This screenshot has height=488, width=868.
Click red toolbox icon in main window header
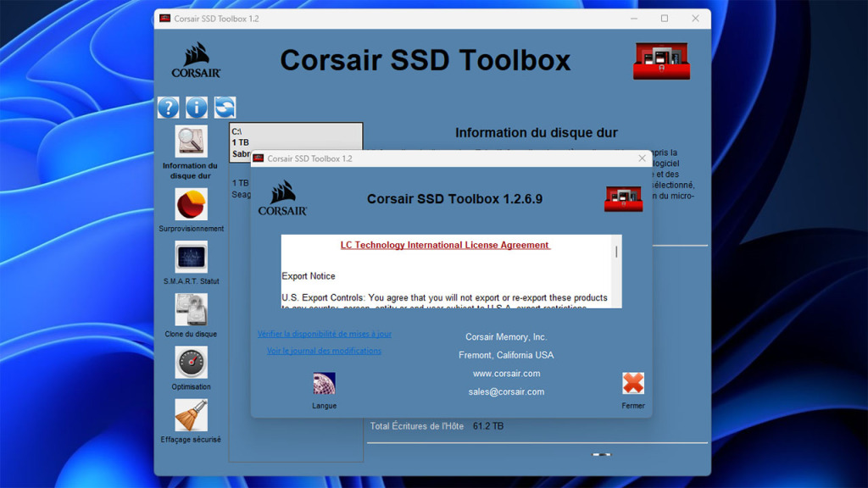point(661,61)
